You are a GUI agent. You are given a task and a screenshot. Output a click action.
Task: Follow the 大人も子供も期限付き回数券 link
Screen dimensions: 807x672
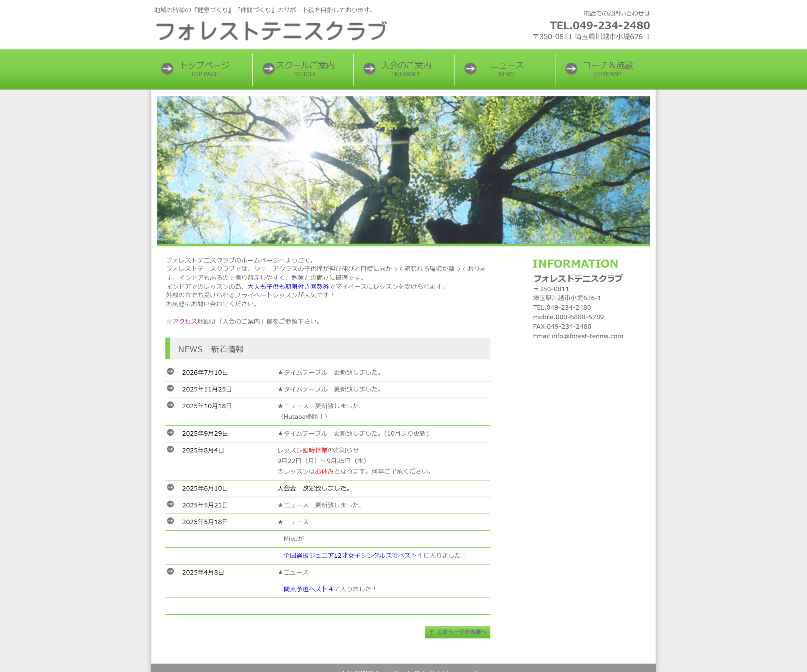tap(288, 287)
